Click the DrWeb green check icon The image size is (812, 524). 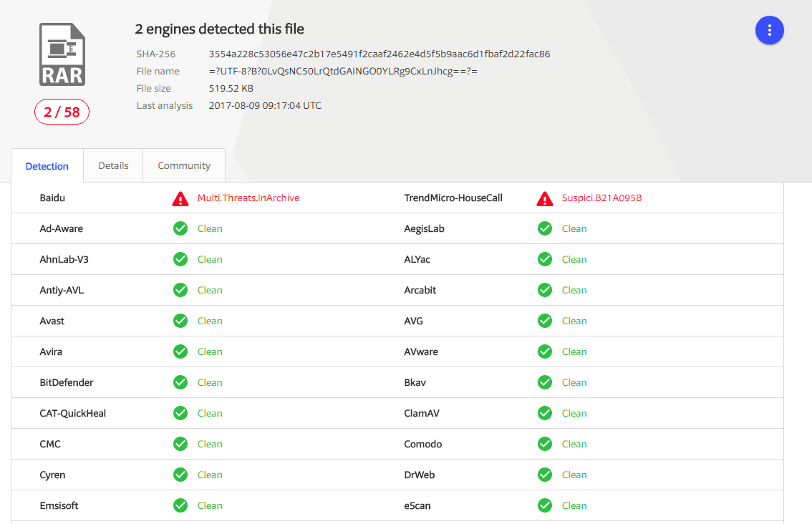(545, 475)
